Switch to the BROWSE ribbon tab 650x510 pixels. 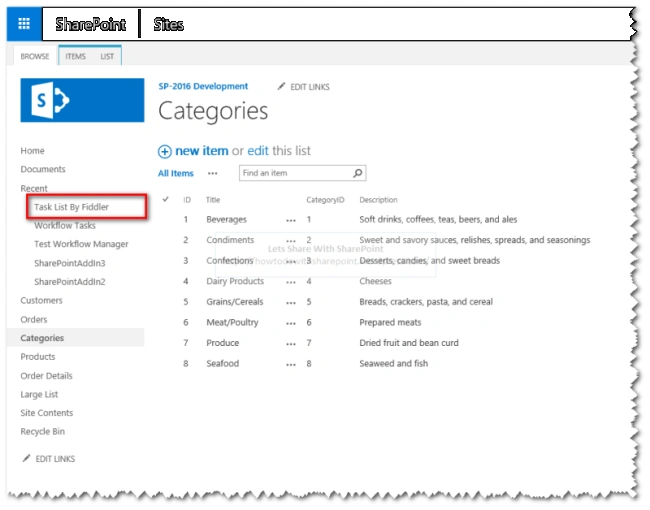point(35,56)
